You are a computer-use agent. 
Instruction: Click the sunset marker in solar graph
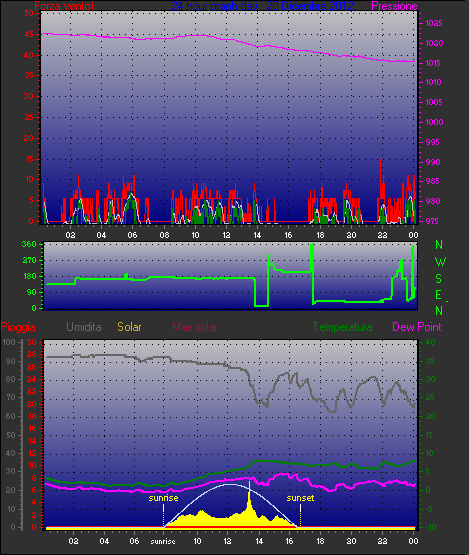pos(300,498)
